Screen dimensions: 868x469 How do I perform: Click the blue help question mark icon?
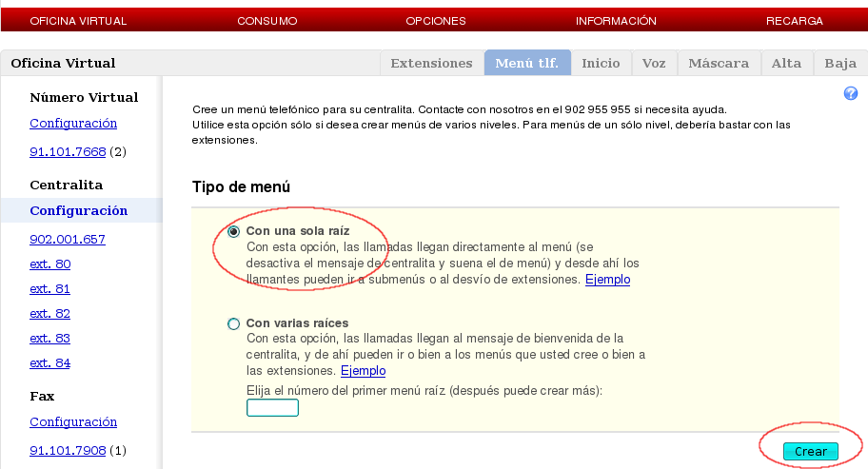coord(851,93)
